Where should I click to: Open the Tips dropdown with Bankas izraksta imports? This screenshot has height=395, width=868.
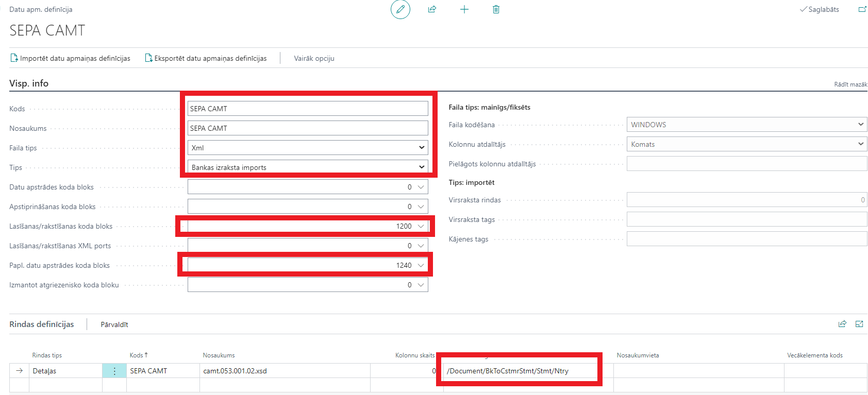(422, 167)
